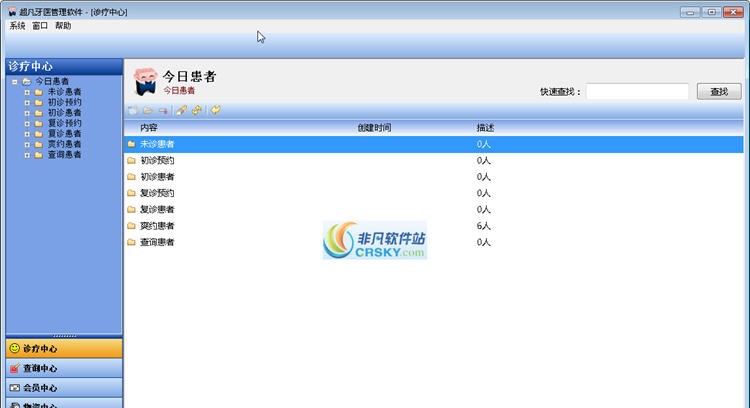
Task: Click the pencil edit icon in the toolbar
Action: click(181, 110)
